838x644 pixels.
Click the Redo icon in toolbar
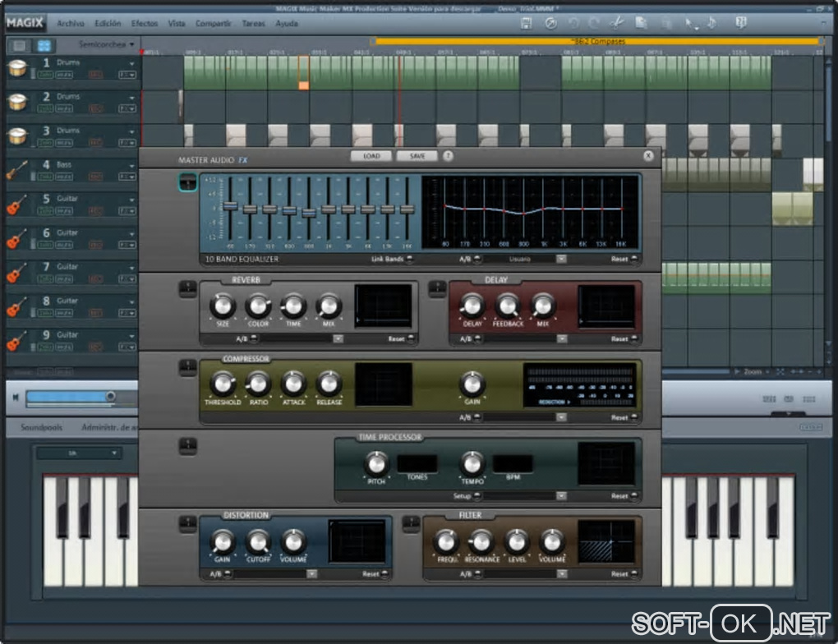tap(594, 23)
